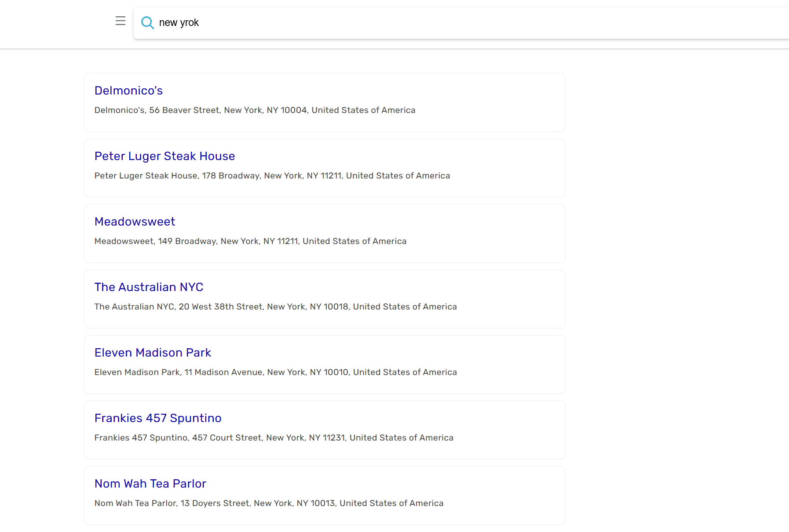
Task: Click address text '11 Madison Avenue, New York, NY 10010'
Action: point(267,372)
